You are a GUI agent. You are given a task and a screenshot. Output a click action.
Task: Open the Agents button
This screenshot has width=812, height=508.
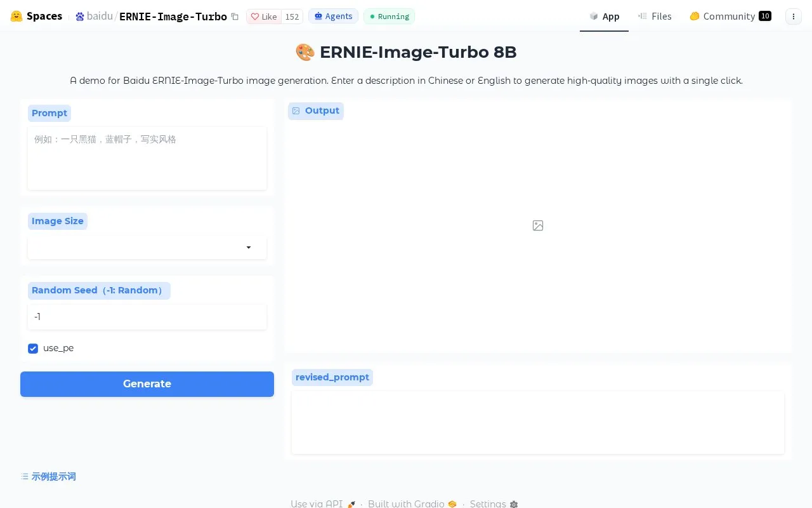pyautogui.click(x=333, y=17)
